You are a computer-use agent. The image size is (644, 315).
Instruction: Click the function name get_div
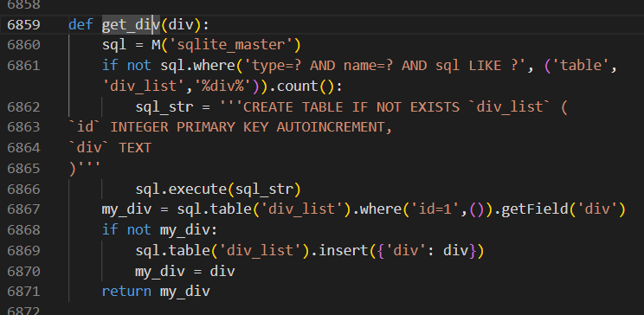click(131, 25)
